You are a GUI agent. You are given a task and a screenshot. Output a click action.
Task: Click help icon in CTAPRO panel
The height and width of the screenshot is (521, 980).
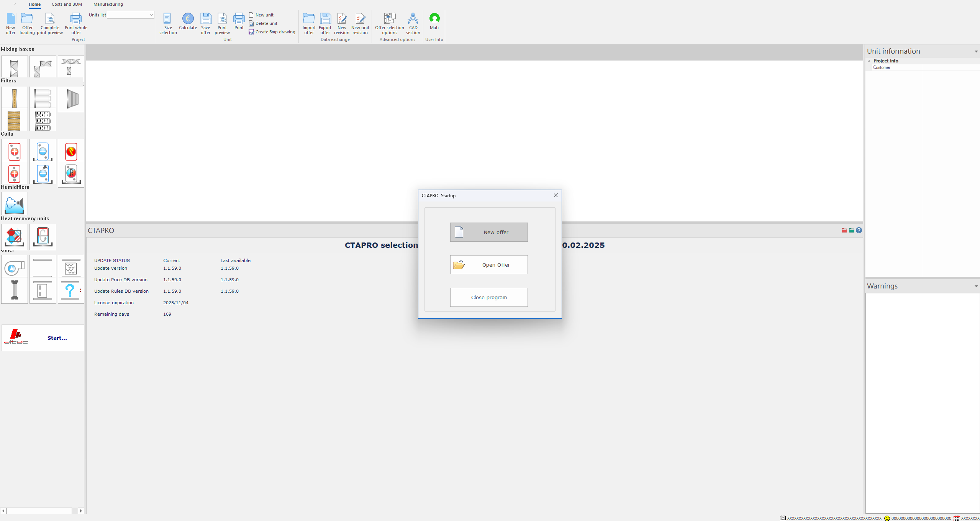click(x=859, y=230)
